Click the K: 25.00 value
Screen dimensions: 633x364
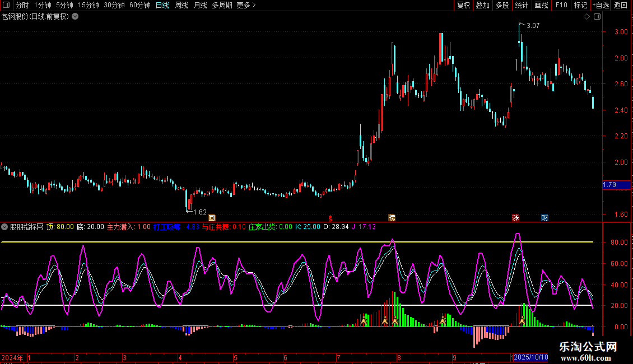308,227
